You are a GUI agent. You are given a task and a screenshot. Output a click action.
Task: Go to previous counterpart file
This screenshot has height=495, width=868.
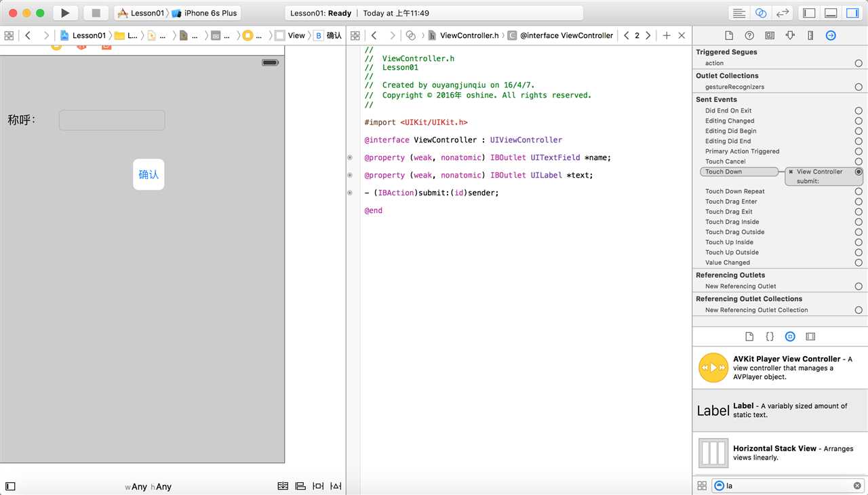pyautogui.click(x=626, y=35)
